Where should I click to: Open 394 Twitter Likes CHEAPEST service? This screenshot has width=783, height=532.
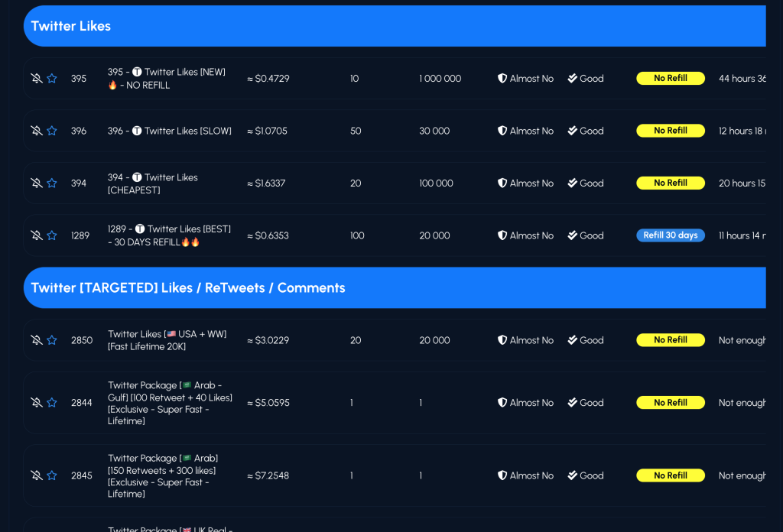click(x=153, y=183)
